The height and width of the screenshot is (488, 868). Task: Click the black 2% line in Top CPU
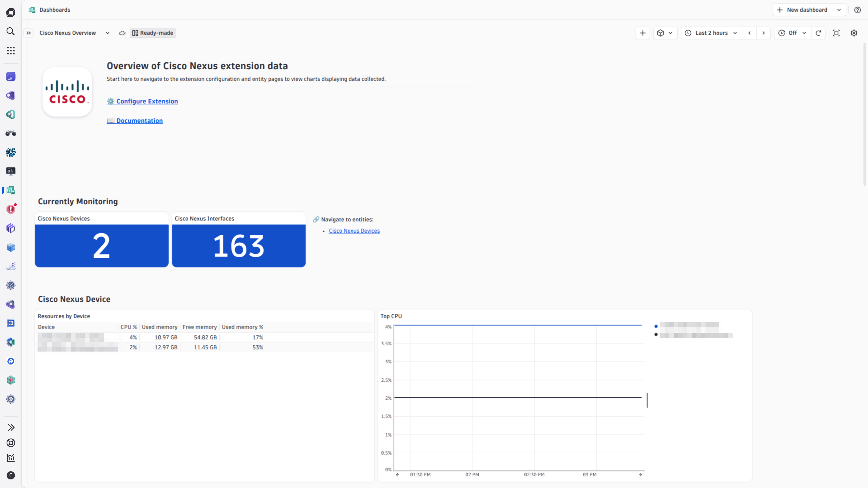[x=518, y=398]
